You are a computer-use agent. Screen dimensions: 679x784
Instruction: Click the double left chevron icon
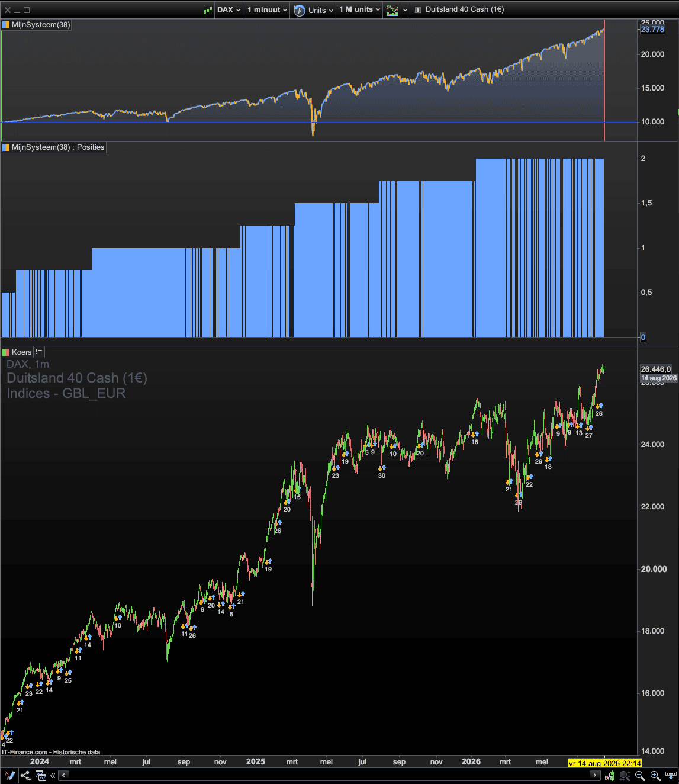click(53, 776)
